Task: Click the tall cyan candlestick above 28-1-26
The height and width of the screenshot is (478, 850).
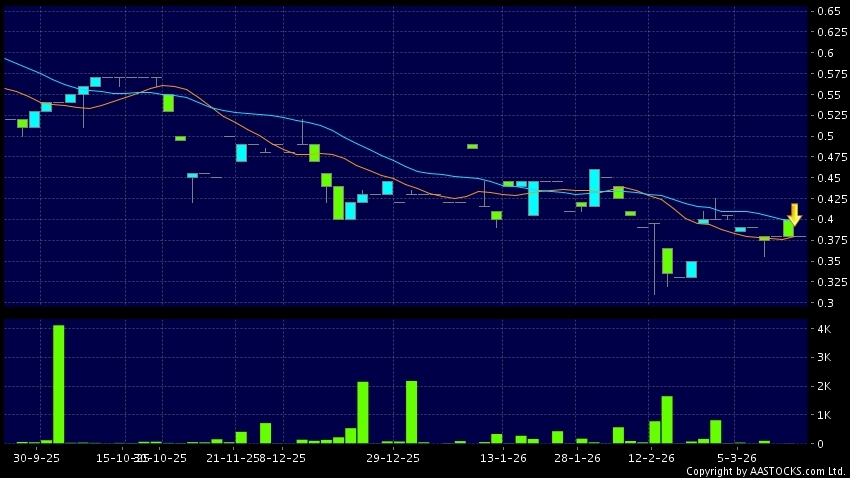Action: pos(594,188)
